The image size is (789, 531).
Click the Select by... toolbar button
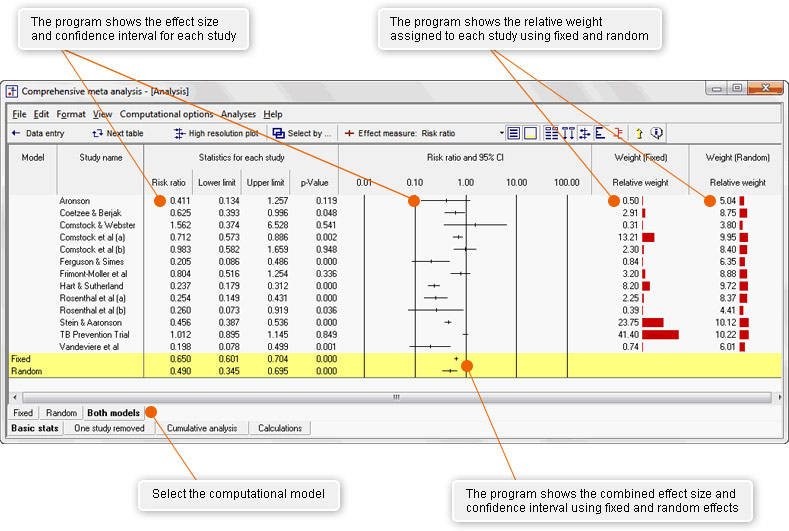point(302,133)
